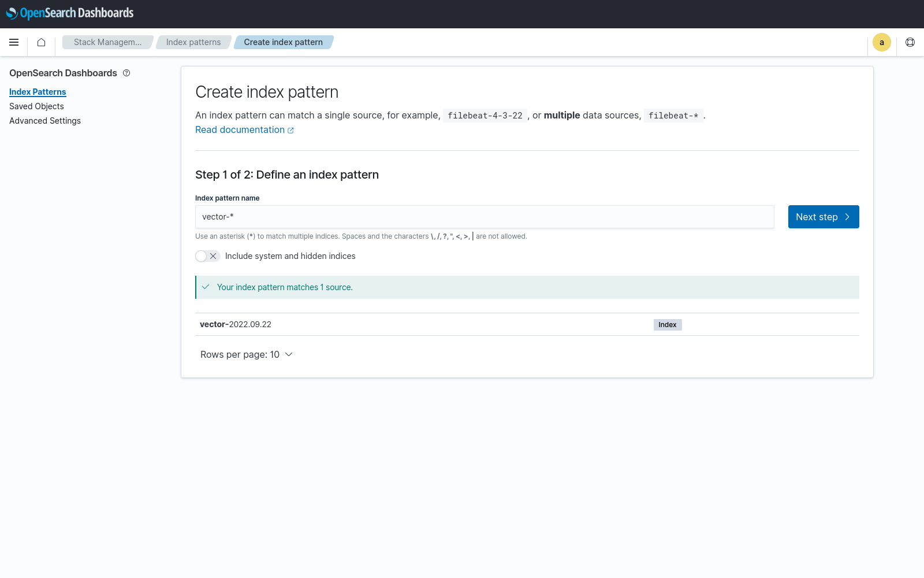The width and height of the screenshot is (924, 578).
Task: Open the hamburger navigation menu
Action: tap(14, 42)
